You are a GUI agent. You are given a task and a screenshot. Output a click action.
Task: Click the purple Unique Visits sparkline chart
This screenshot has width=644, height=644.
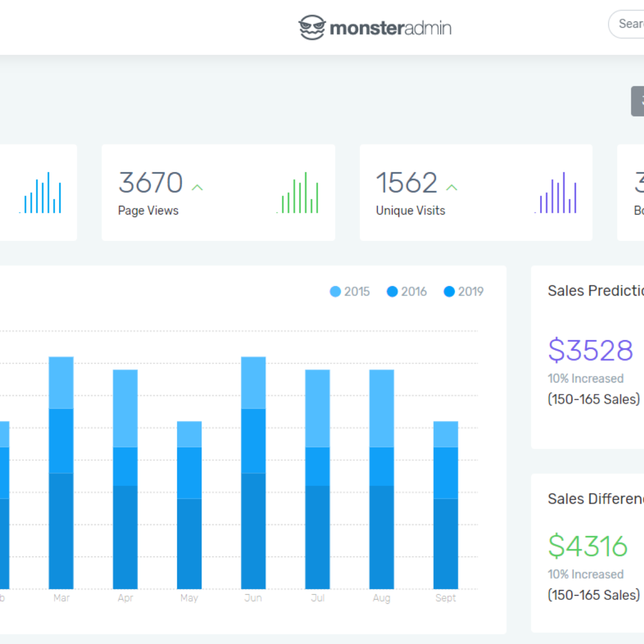coord(556,192)
